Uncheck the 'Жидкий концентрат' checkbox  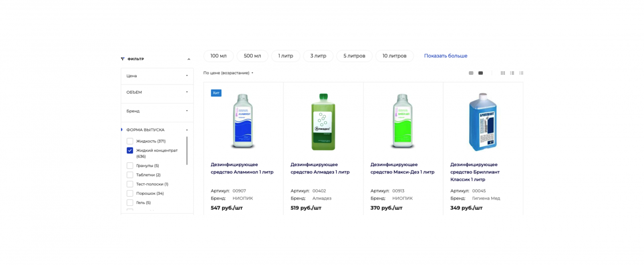130,150
